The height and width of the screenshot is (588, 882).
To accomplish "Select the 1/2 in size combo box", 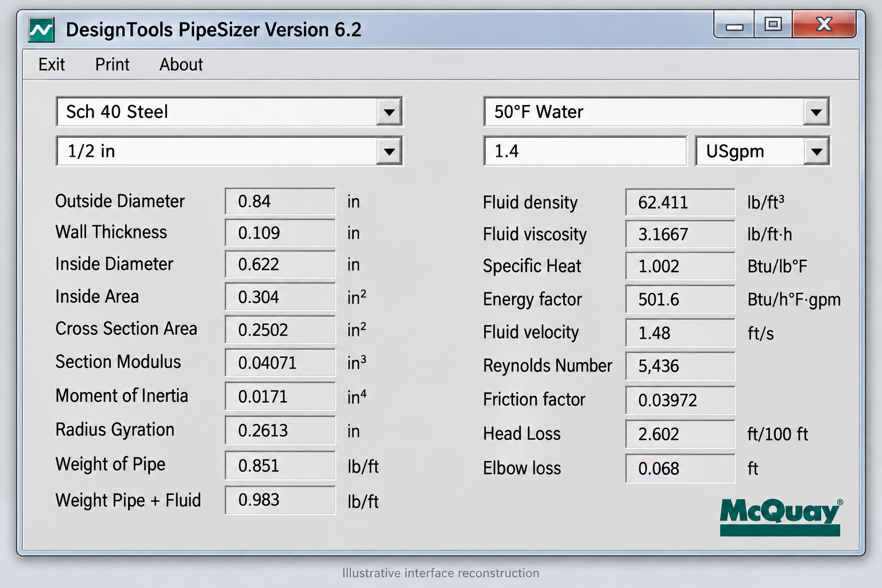I will [229, 152].
